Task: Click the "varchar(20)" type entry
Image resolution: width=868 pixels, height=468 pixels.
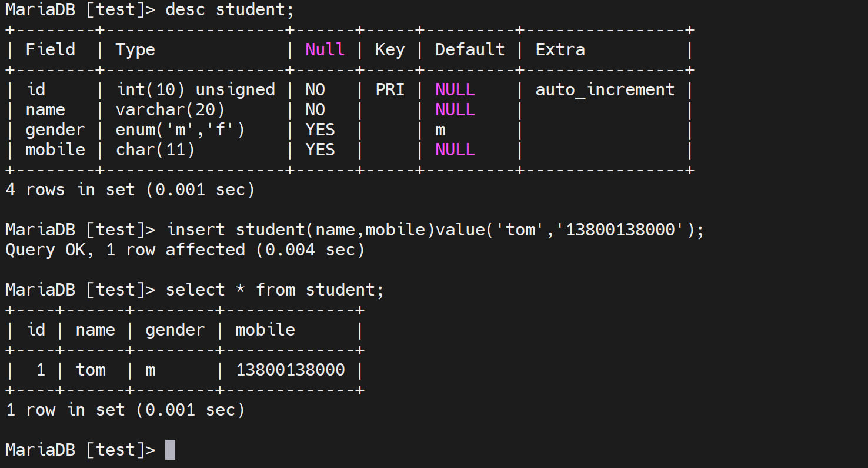Action: [x=171, y=109]
